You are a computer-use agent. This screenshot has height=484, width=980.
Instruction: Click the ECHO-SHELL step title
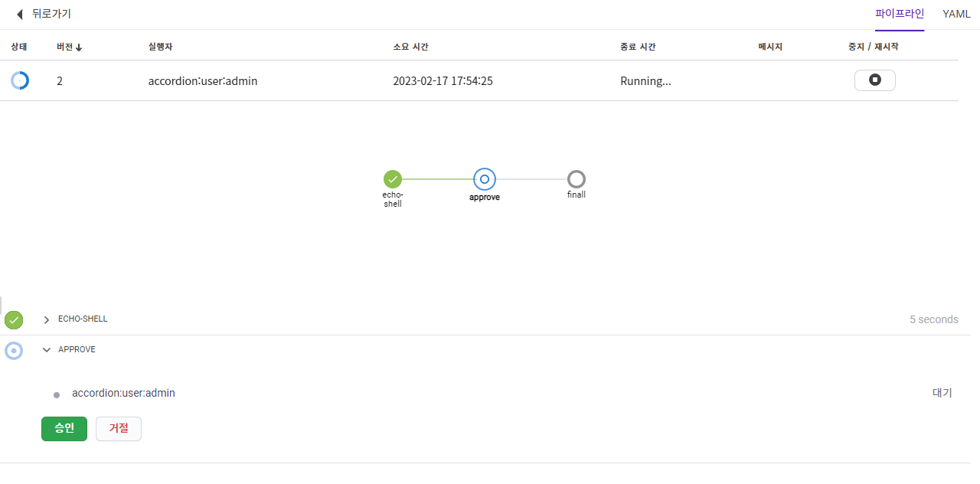(x=83, y=319)
